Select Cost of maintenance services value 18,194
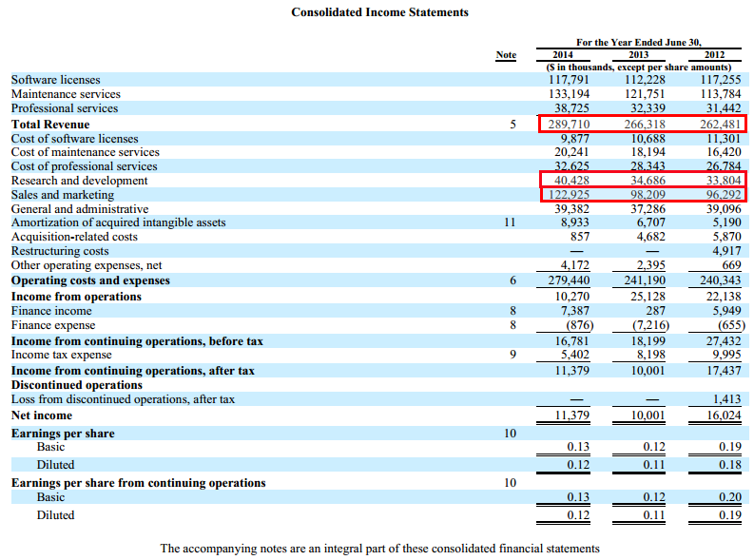Image resolution: width=754 pixels, height=560 pixels. point(648,152)
